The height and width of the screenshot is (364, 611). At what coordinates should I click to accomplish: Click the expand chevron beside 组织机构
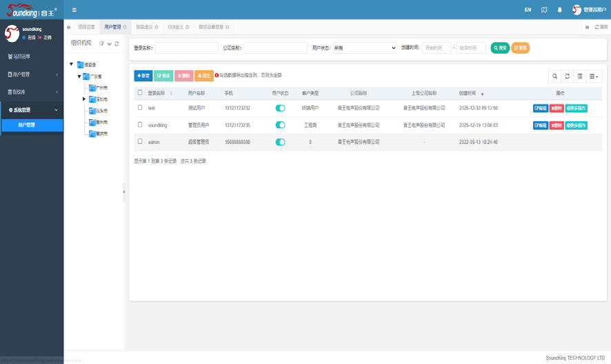pos(110,44)
